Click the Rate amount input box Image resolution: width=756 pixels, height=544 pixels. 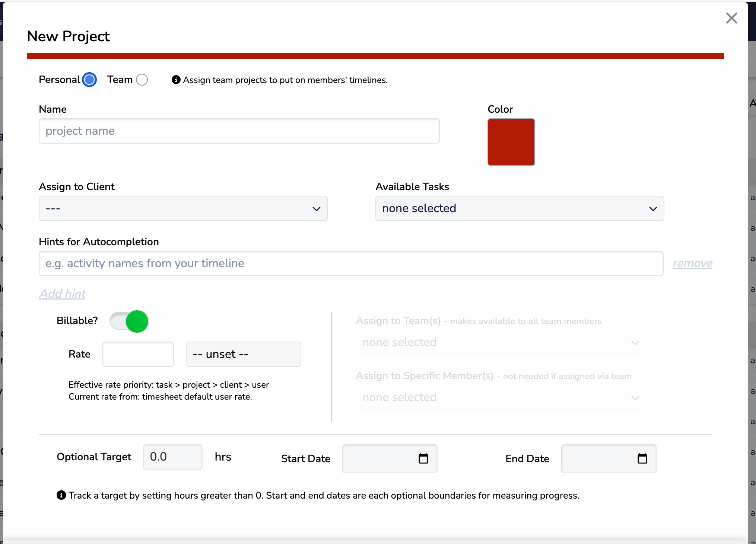[138, 354]
